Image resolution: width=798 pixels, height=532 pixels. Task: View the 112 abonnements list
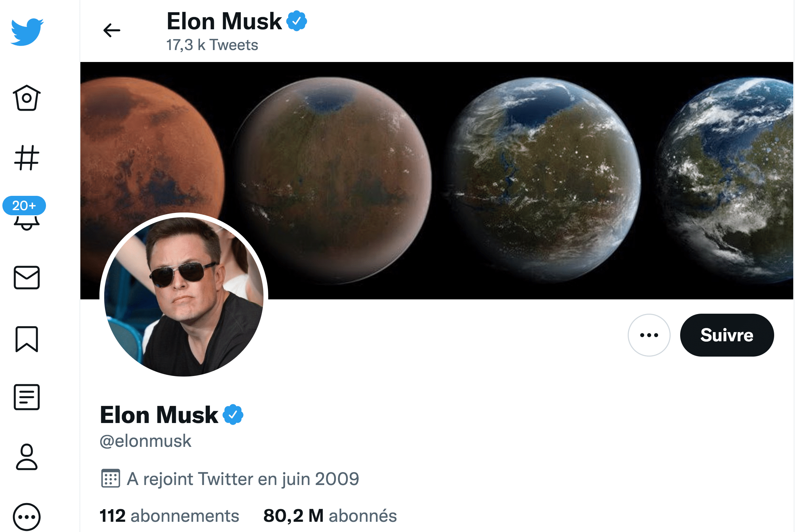(x=169, y=516)
